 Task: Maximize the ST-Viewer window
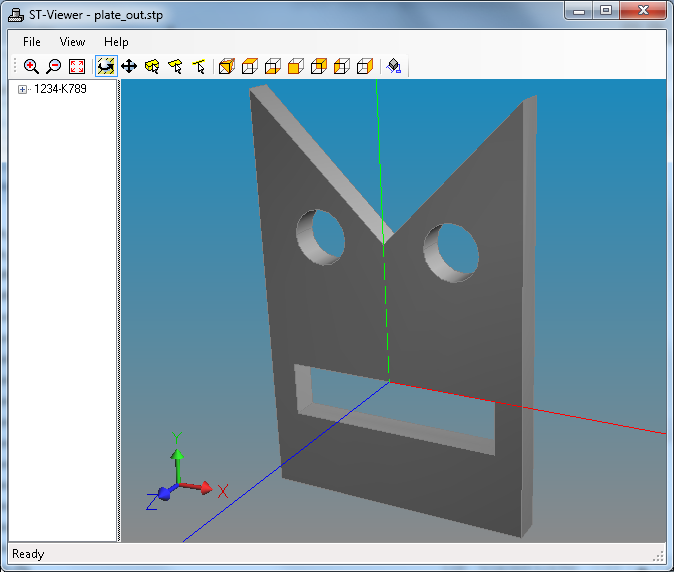(606, 10)
